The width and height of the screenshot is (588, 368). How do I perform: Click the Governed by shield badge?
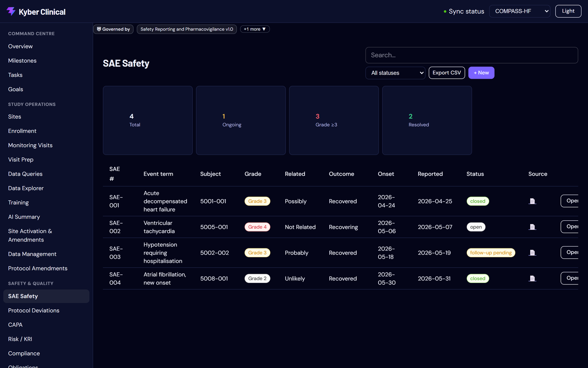(x=113, y=29)
